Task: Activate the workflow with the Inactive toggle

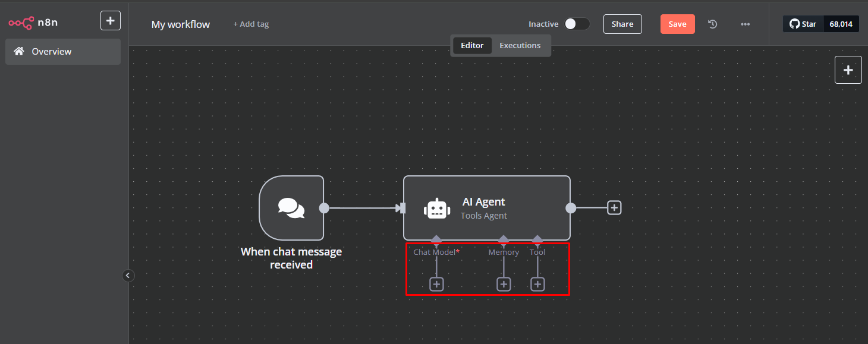Action: coord(575,24)
